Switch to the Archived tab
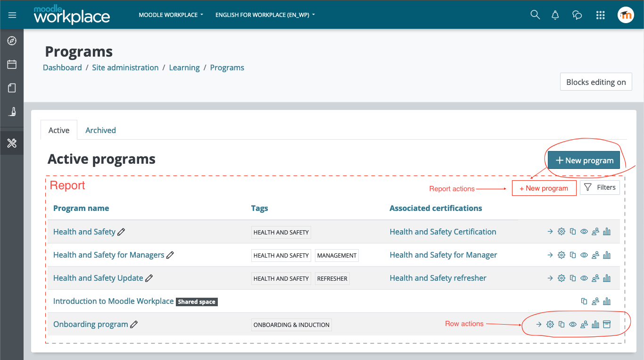This screenshot has height=360, width=644. (x=100, y=130)
